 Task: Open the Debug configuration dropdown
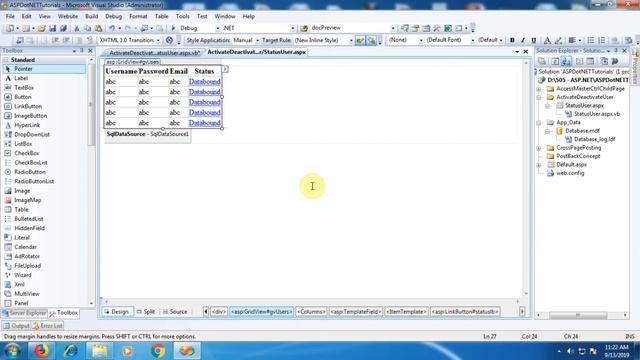[x=217, y=28]
